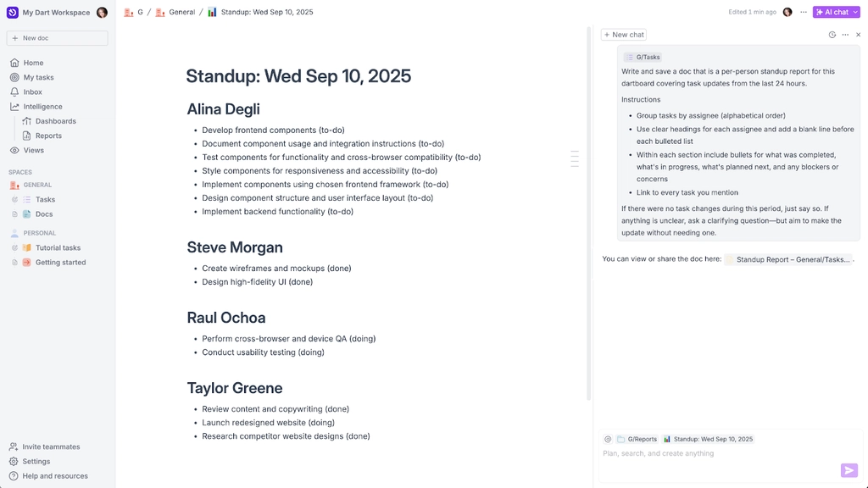Viewport: 868px width, 488px height.
Task: Open the Reports dashboard
Action: [49, 135]
